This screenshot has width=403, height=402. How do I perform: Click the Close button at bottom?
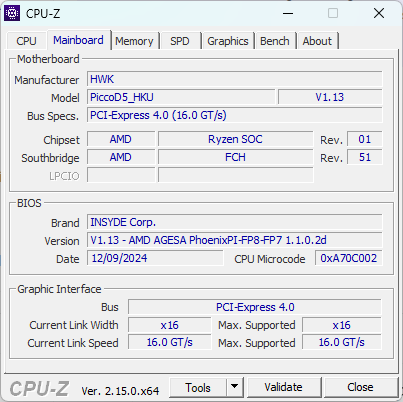click(360, 387)
